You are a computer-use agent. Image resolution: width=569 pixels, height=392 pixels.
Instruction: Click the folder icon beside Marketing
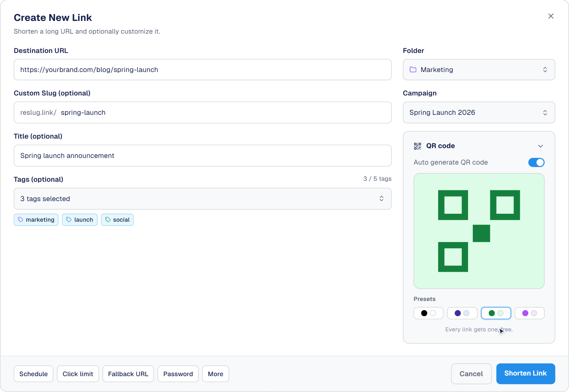pos(413,69)
